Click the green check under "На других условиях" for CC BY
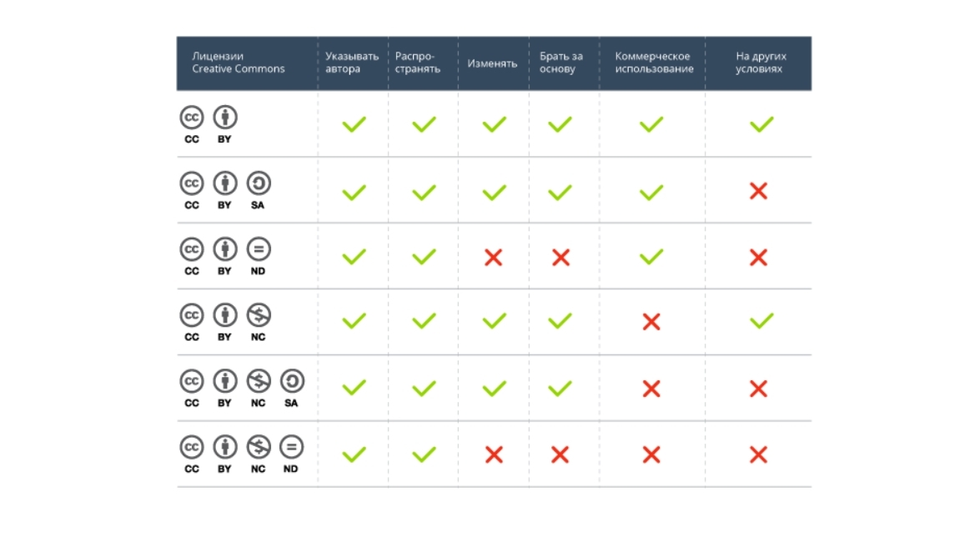Screen dimensions: 980x537 click(x=761, y=125)
